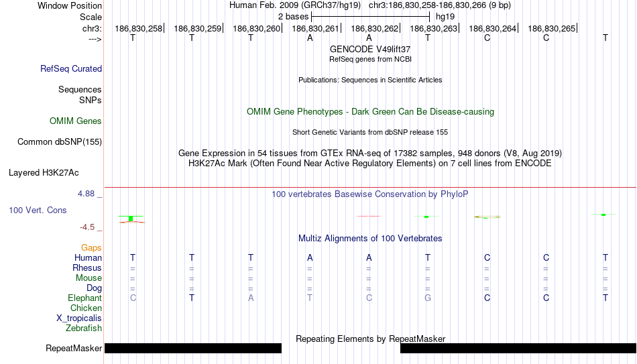The image size is (637, 364).
Task: Click the A base in Elephant row
Action: point(251,298)
